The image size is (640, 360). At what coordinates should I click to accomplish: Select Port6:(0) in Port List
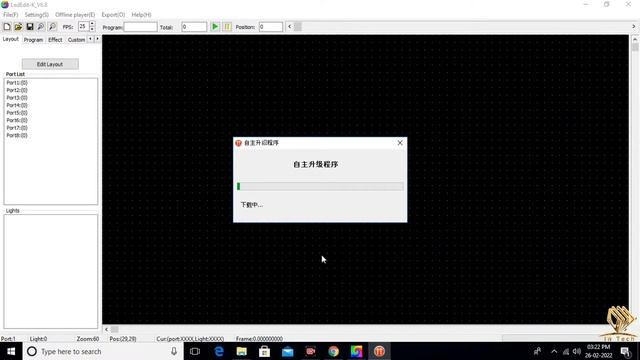[17, 120]
